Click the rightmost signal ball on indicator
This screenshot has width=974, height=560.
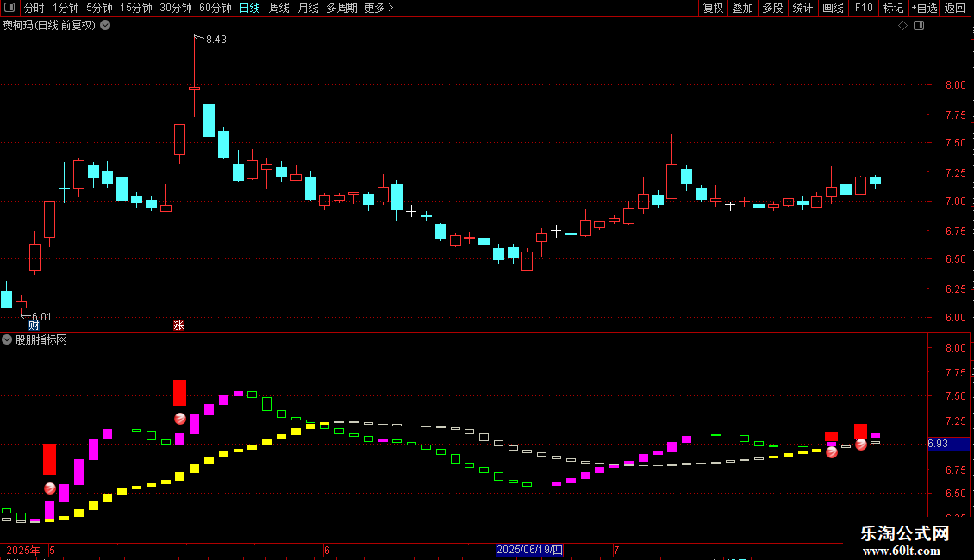coord(860,445)
